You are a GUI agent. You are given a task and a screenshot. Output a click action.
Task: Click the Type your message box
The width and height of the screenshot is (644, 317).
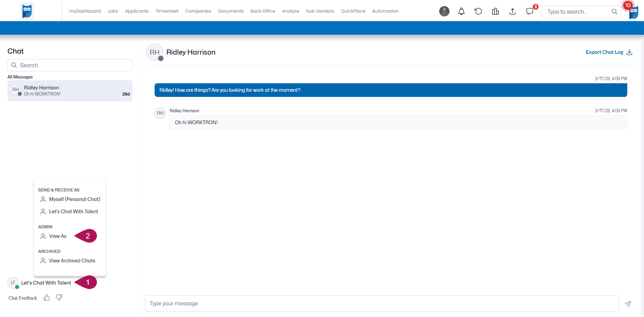tap(382, 303)
